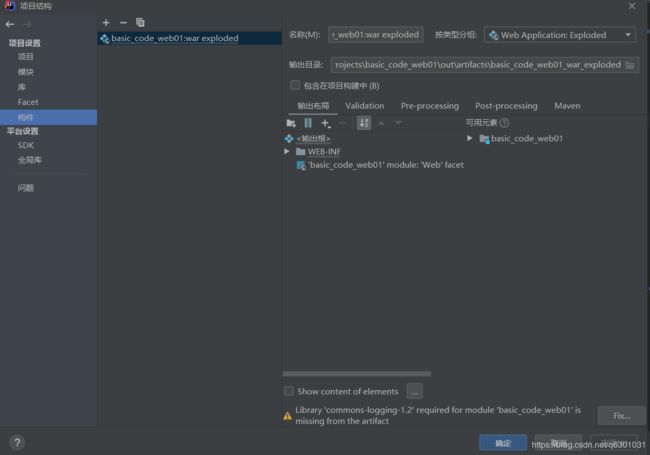This screenshot has width=650, height=455.
Task: Select basic_code_web01:war exploded artifact
Action: 190,39
